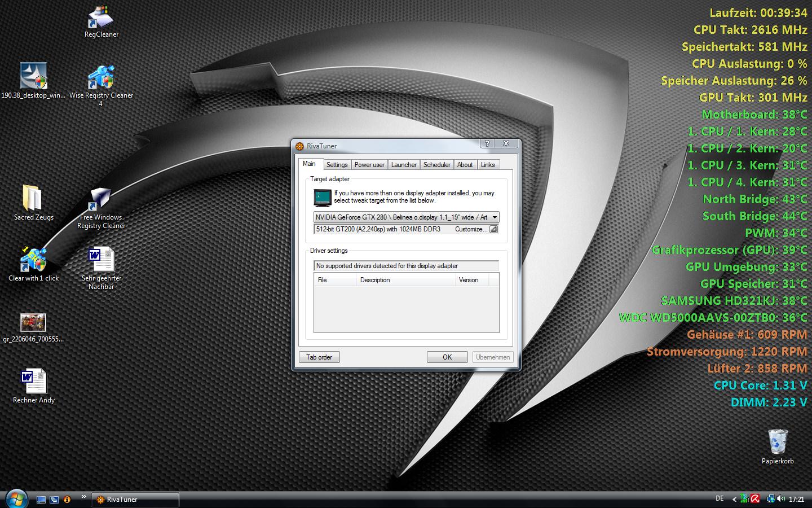Open the RegCleaner desktop shortcut

(101, 21)
